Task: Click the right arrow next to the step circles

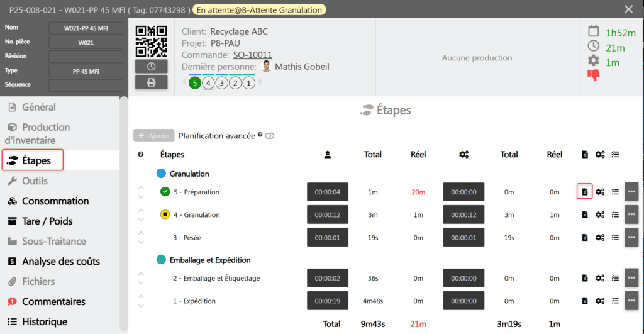Action: pos(260,82)
